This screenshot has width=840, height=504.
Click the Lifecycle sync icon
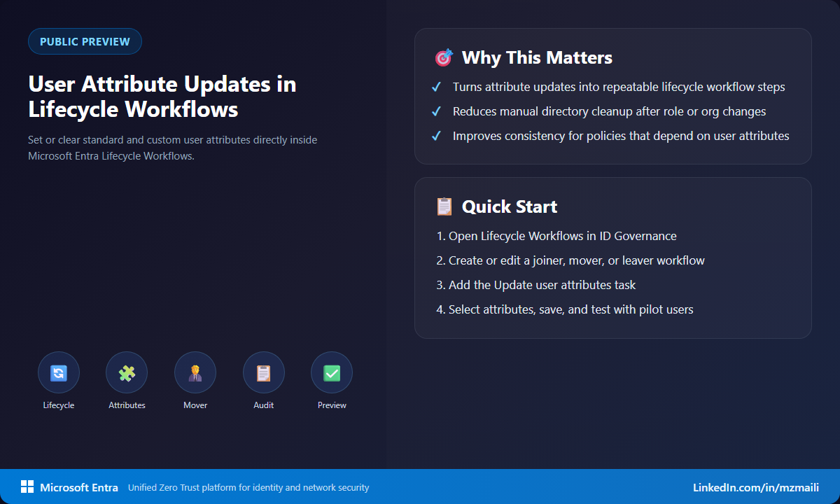point(59,372)
